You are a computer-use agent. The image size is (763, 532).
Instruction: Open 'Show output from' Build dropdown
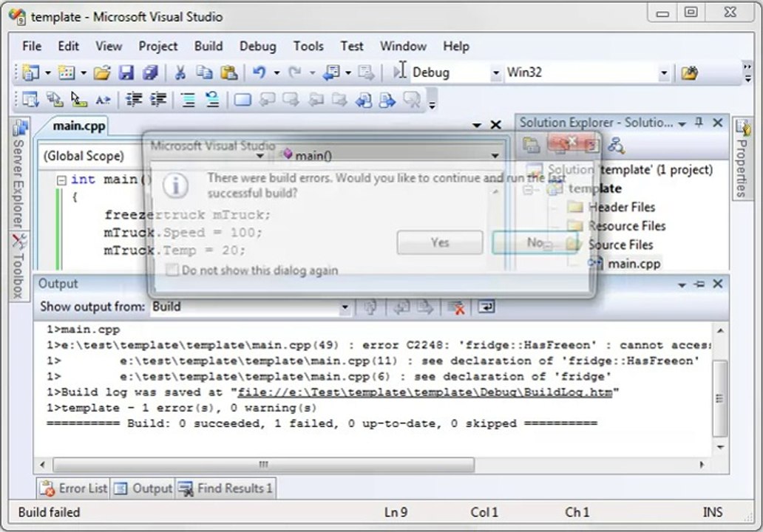click(x=345, y=307)
